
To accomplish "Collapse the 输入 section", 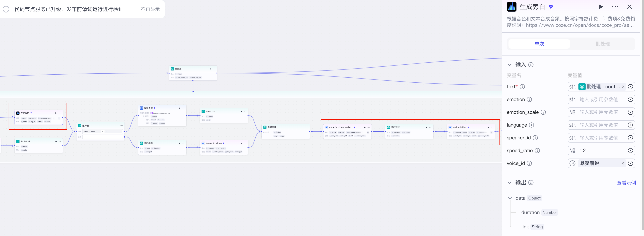I will [509, 65].
